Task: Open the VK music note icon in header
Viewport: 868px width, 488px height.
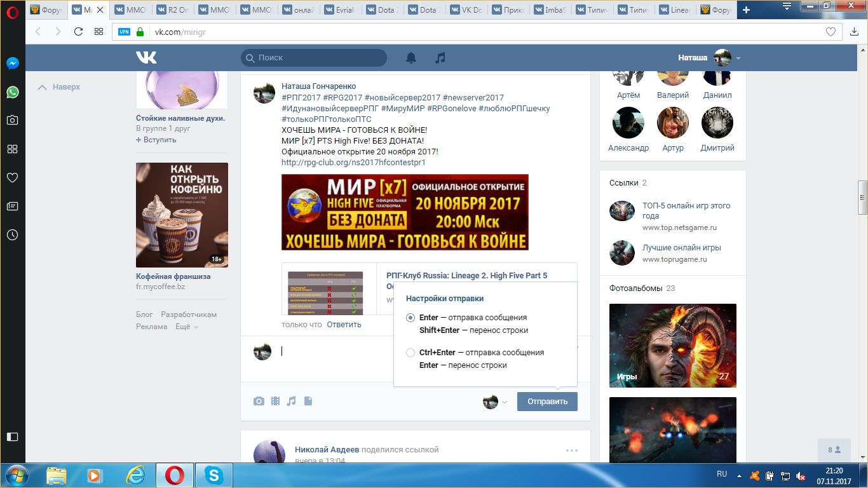Action: click(440, 58)
